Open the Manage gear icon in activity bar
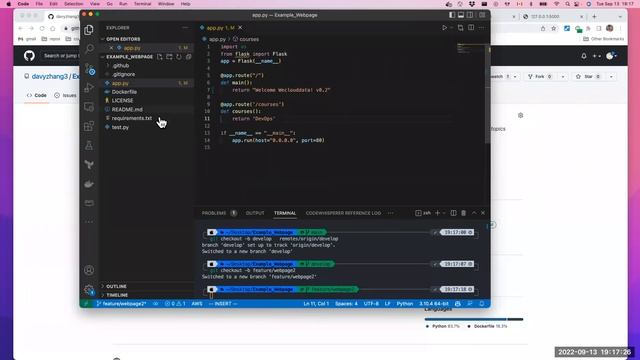The width and height of the screenshot is (640, 360). tap(89, 290)
